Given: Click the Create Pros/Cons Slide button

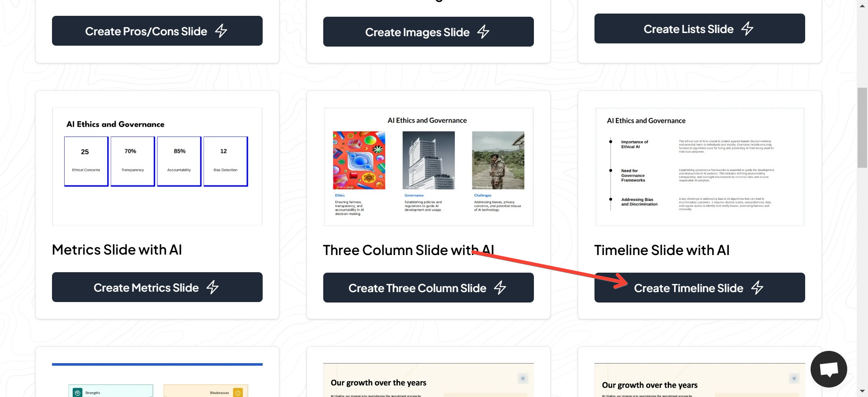Looking at the screenshot, I should coord(157,31).
